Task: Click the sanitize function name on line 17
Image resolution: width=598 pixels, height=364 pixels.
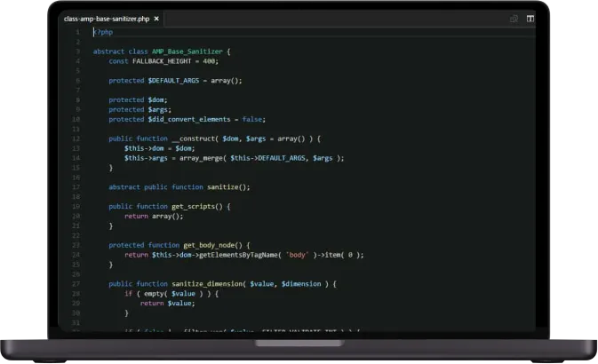Action: pos(226,186)
